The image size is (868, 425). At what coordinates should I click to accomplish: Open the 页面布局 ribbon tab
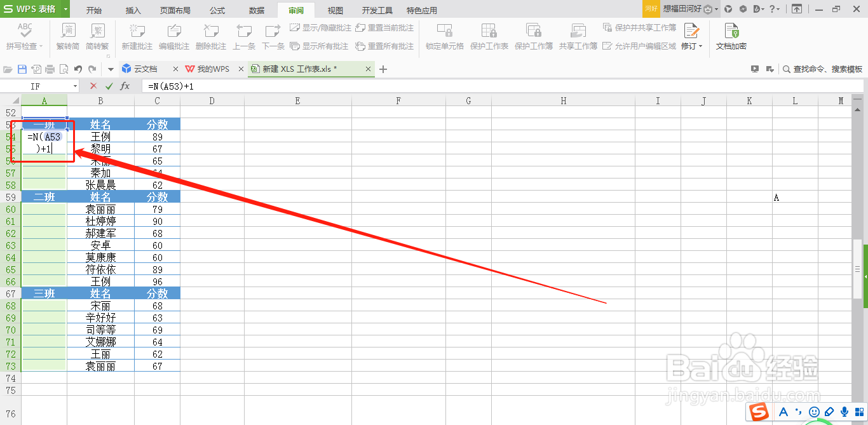click(175, 10)
